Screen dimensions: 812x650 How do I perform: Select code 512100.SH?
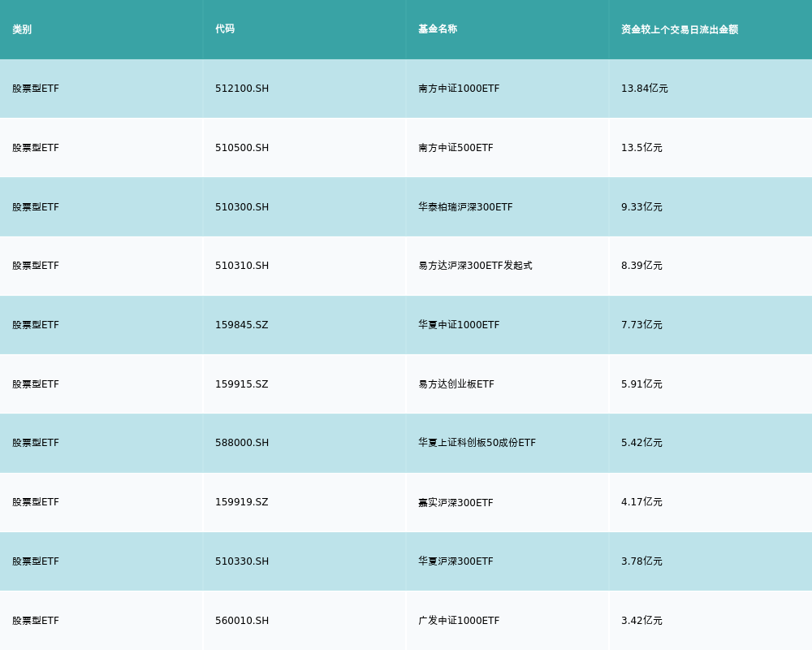242,89
